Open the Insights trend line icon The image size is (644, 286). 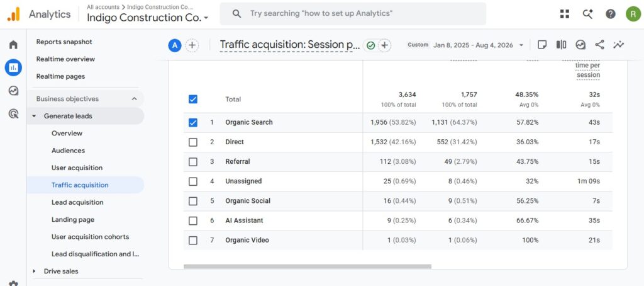tap(619, 45)
